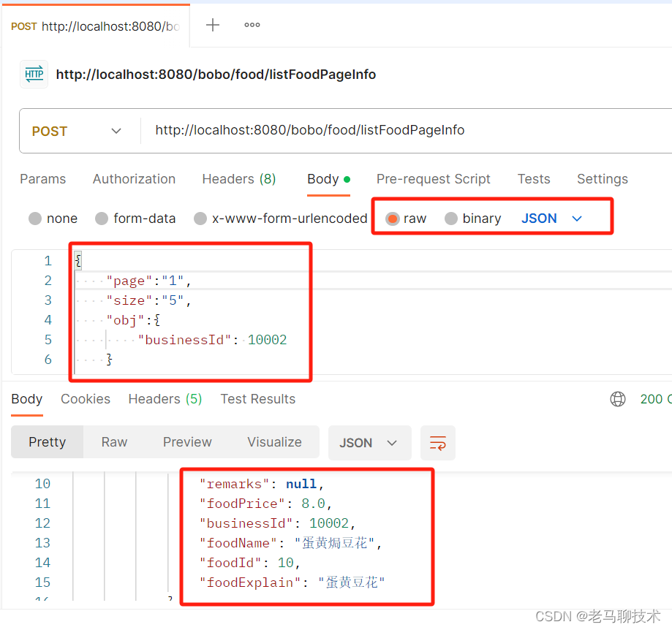This screenshot has height=630, width=672.
Task: Open a new request with the plus icon
Action: click(x=212, y=24)
